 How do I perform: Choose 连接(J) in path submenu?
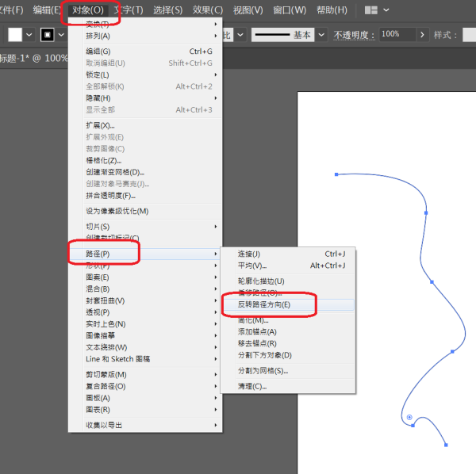[x=288, y=254]
